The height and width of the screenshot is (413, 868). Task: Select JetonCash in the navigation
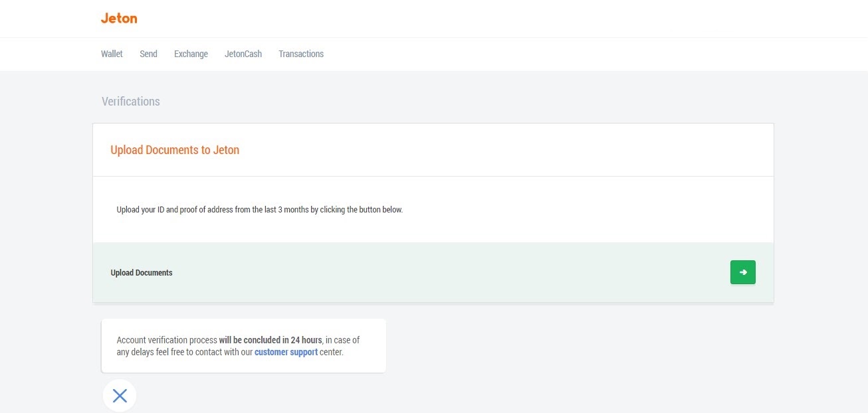243,54
